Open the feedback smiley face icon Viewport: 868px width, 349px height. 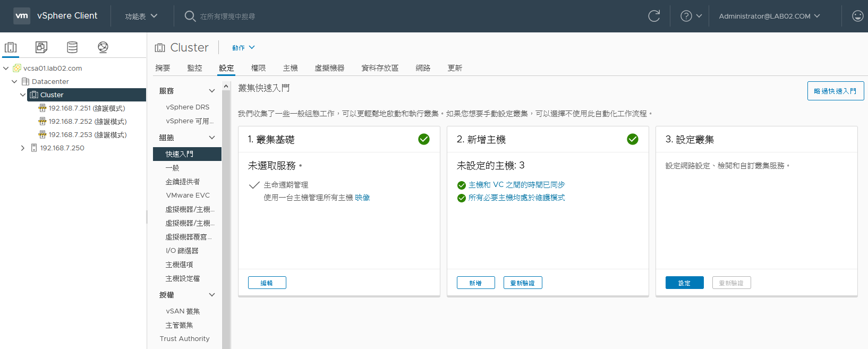(857, 16)
